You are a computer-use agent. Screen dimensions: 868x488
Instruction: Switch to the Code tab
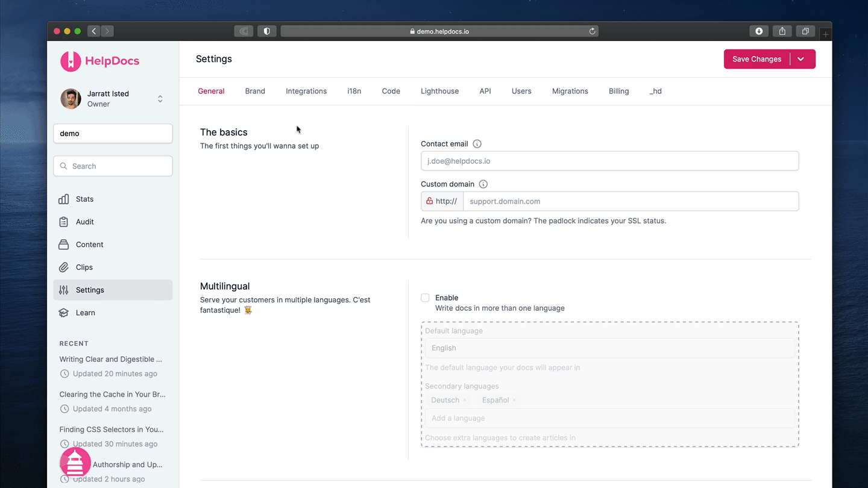(391, 92)
